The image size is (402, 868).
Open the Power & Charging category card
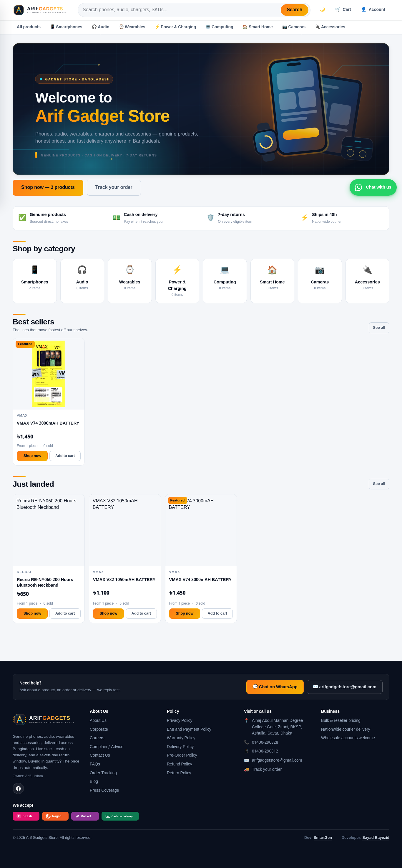point(177,281)
